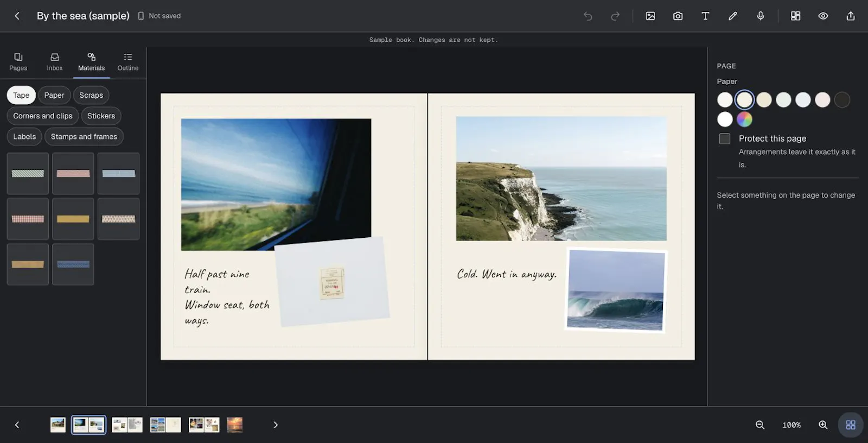Open the grid overview of all pages
The height and width of the screenshot is (443, 868).
(851, 425)
